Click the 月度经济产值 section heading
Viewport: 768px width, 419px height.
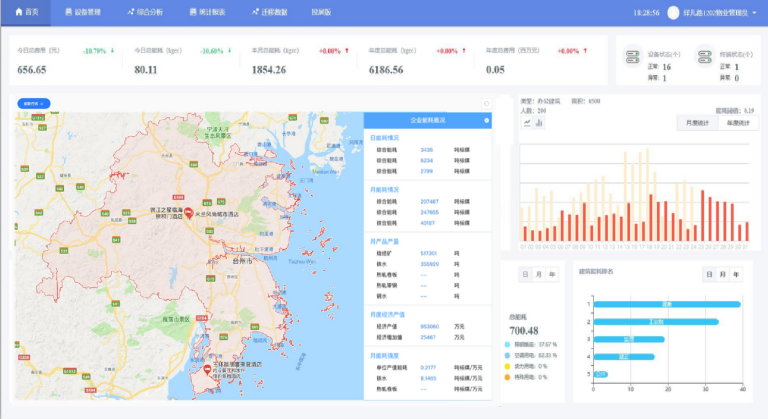click(387, 315)
